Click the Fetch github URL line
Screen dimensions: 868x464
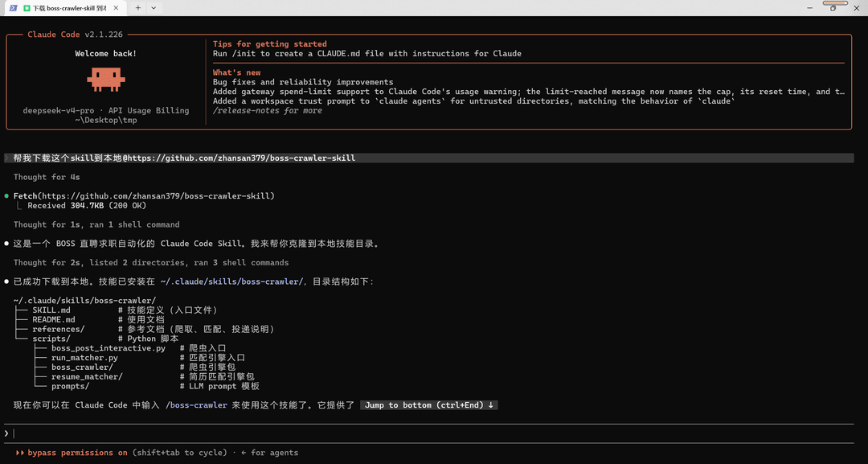click(144, 196)
